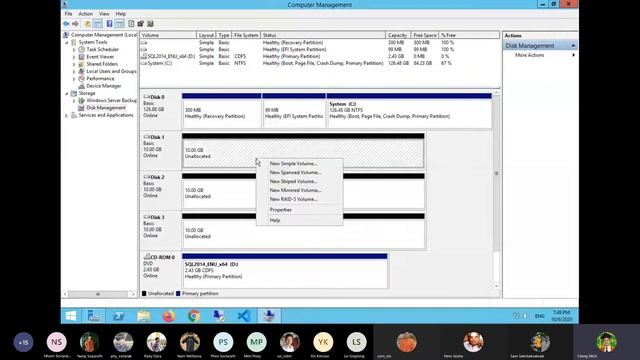This screenshot has height=360, width=640.
Task: Click the tree pane horizontal scrollbar
Action: [x=98, y=294]
